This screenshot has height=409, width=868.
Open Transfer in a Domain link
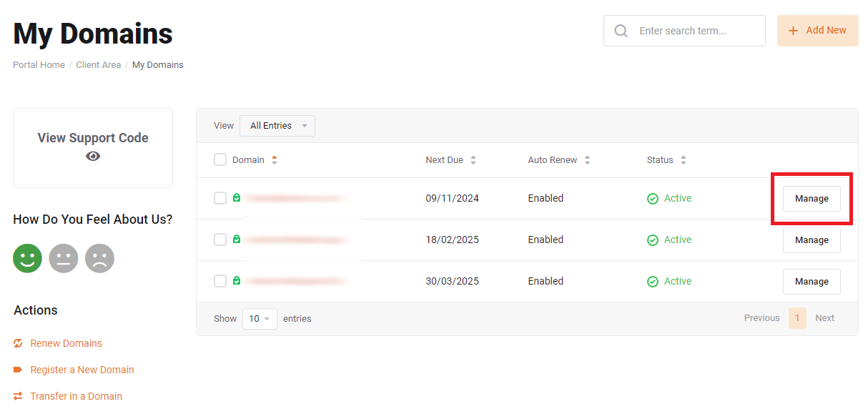(77, 396)
